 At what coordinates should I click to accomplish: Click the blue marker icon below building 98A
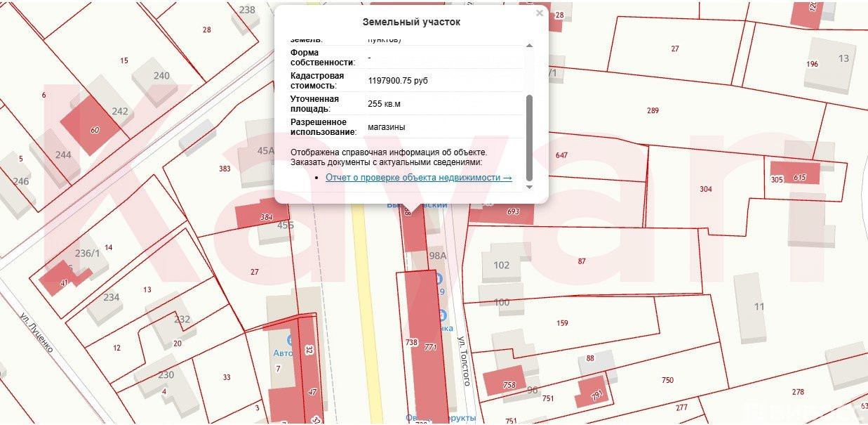click(x=439, y=279)
